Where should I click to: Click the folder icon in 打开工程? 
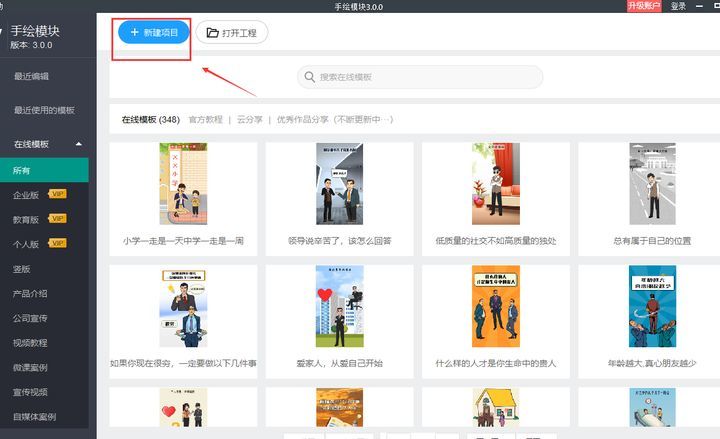click(x=212, y=33)
